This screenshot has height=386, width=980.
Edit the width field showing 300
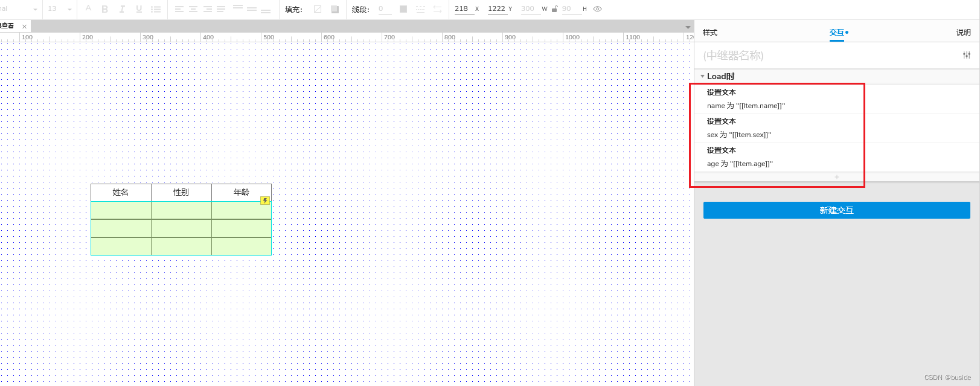pyautogui.click(x=530, y=9)
